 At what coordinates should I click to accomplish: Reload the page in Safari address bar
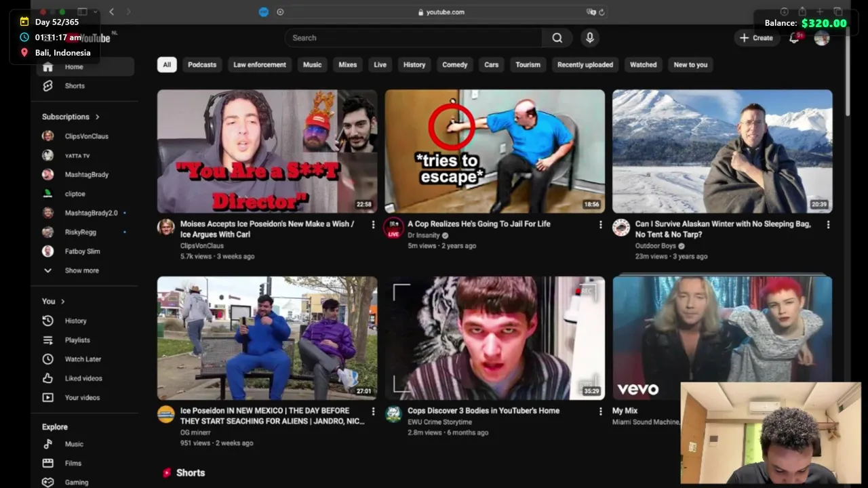coord(601,12)
